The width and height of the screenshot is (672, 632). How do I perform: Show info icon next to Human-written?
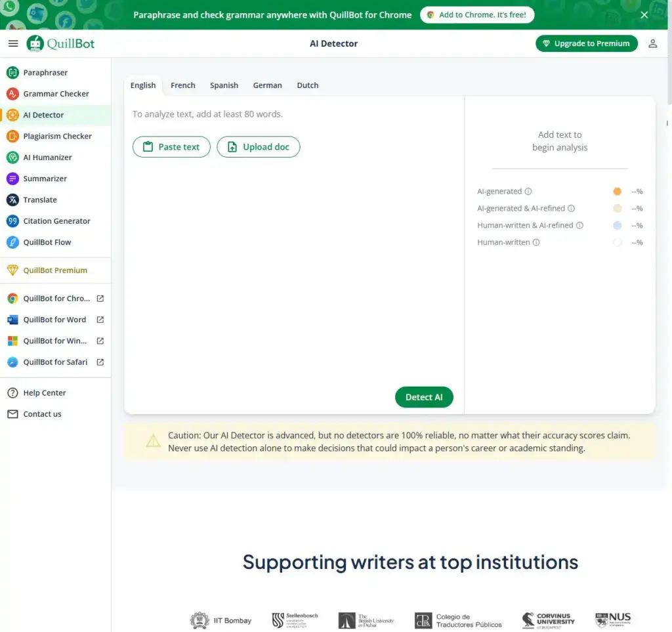pyautogui.click(x=536, y=242)
